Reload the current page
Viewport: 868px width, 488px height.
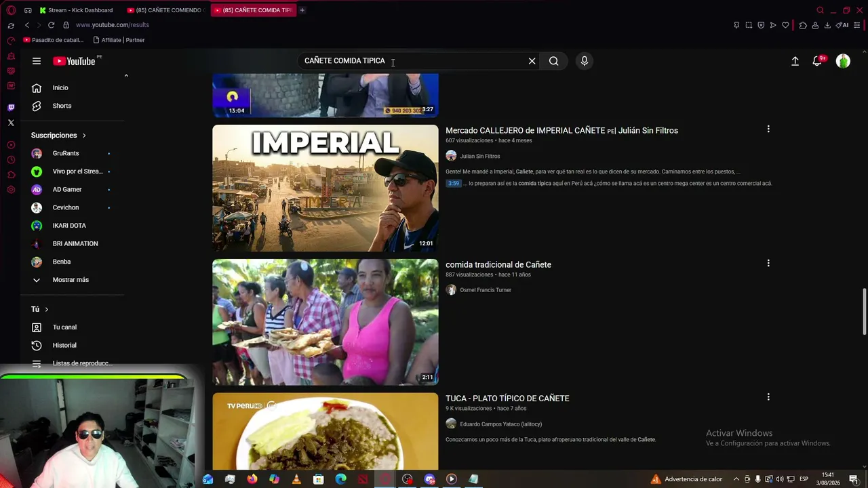click(51, 25)
